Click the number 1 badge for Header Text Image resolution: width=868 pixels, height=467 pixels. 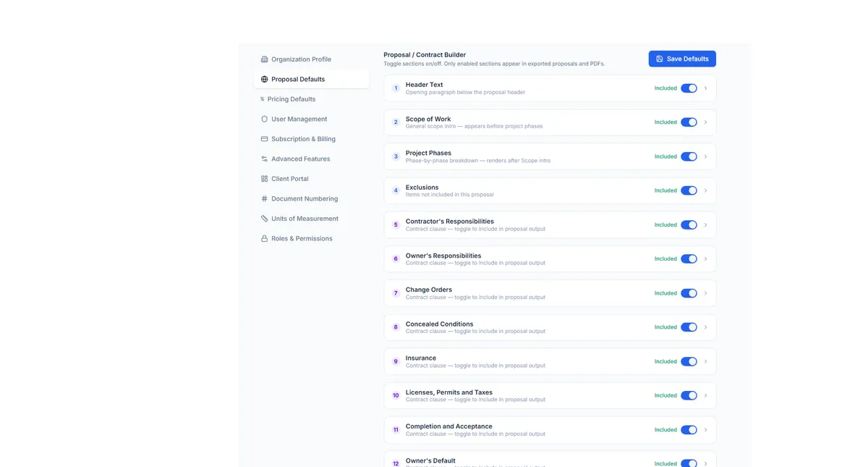tap(396, 88)
